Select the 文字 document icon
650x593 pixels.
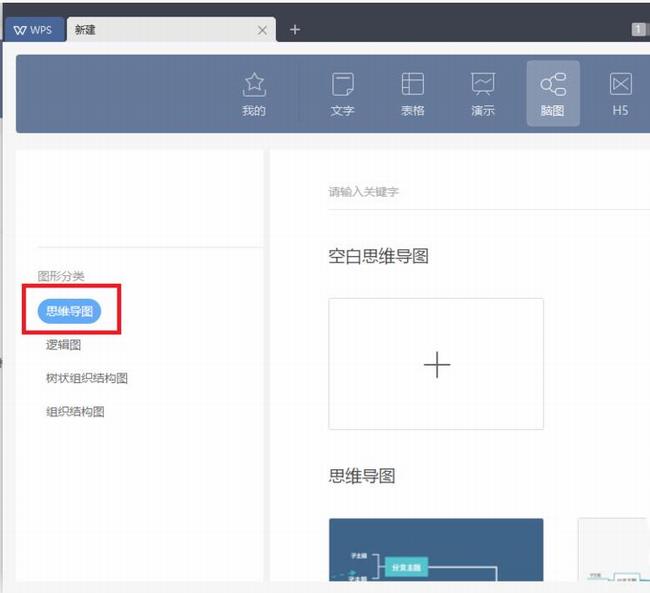click(x=342, y=94)
